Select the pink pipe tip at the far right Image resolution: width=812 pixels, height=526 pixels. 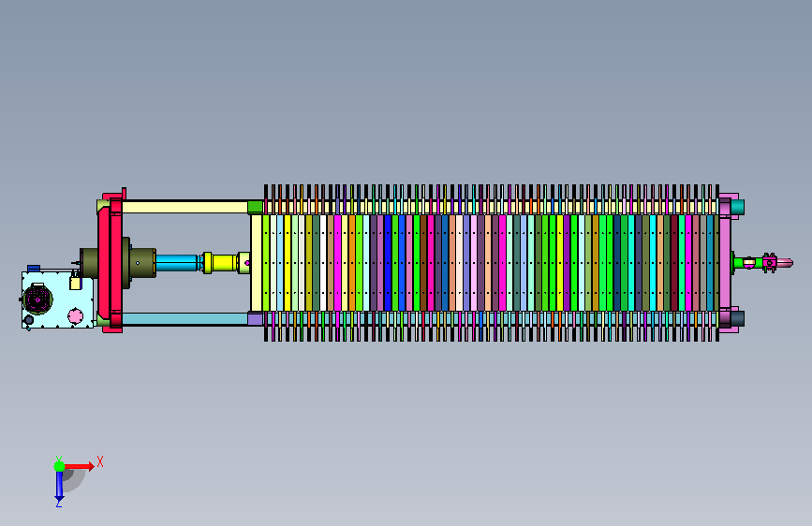tap(785, 263)
